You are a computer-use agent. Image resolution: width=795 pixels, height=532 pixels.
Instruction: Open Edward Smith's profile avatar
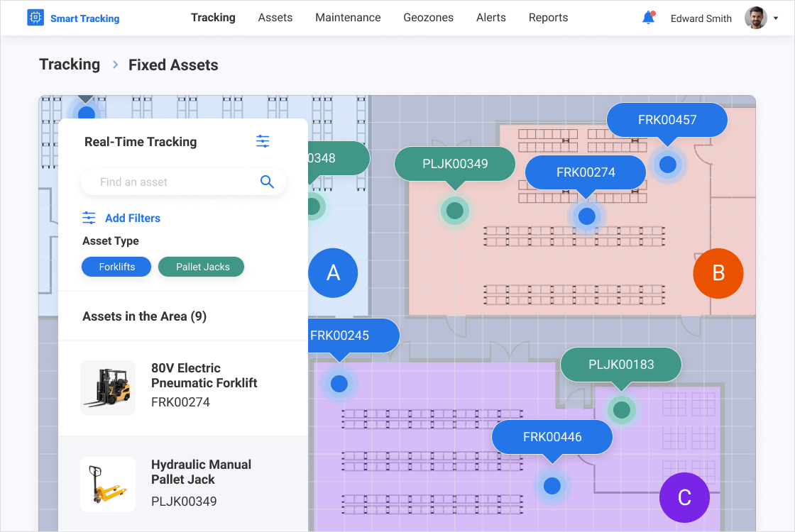(x=755, y=18)
